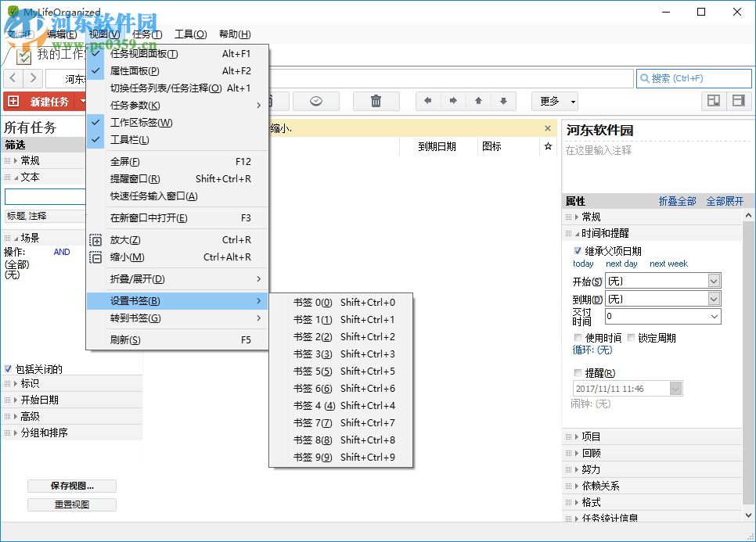Click the horizontal panel layout icon top right
This screenshot has width=756, height=542.
(x=738, y=101)
